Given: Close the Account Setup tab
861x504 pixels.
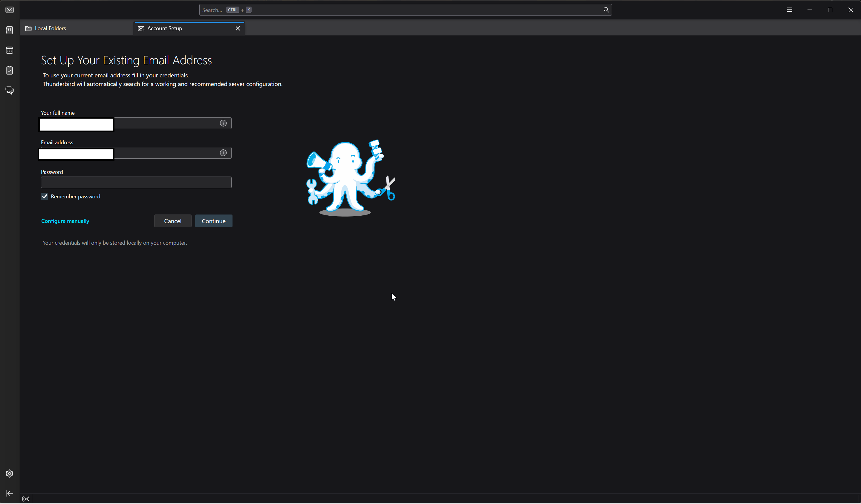Looking at the screenshot, I should pyautogui.click(x=238, y=28).
